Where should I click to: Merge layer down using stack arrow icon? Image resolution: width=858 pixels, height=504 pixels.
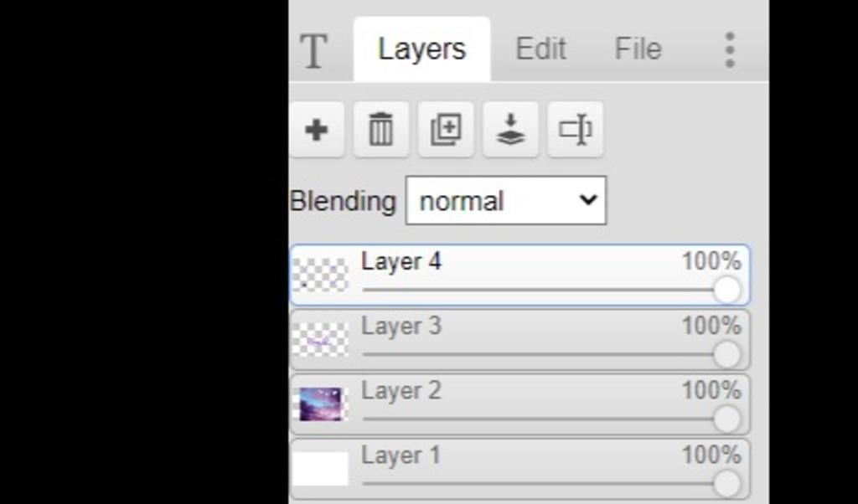510,130
